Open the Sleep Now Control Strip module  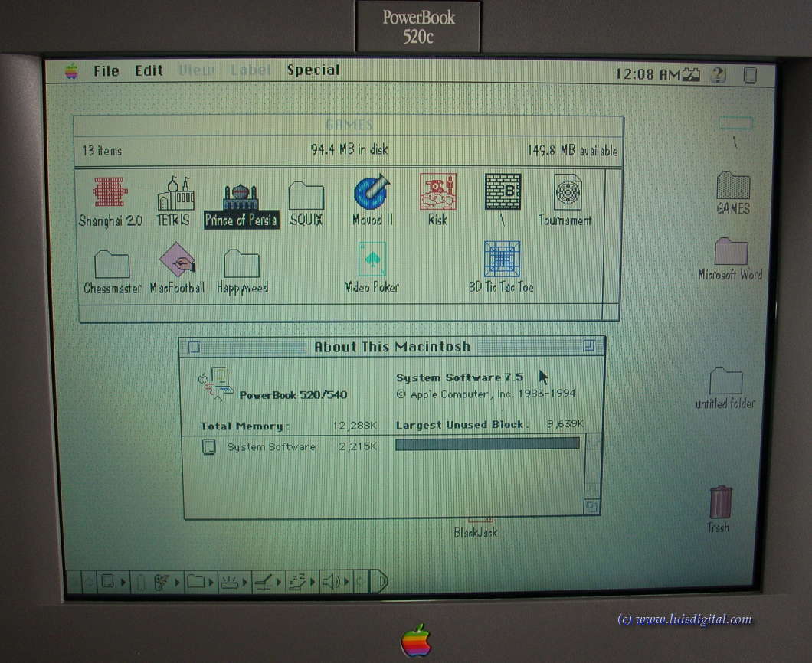pos(301,583)
